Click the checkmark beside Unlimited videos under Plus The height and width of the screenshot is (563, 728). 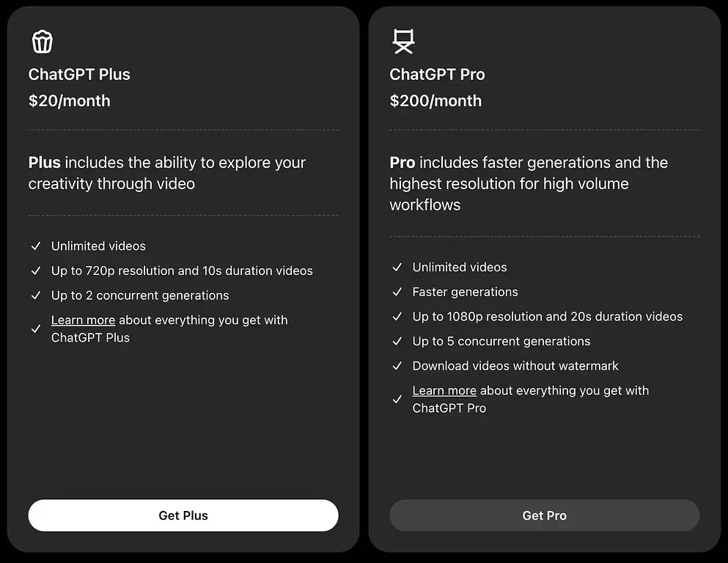point(35,246)
